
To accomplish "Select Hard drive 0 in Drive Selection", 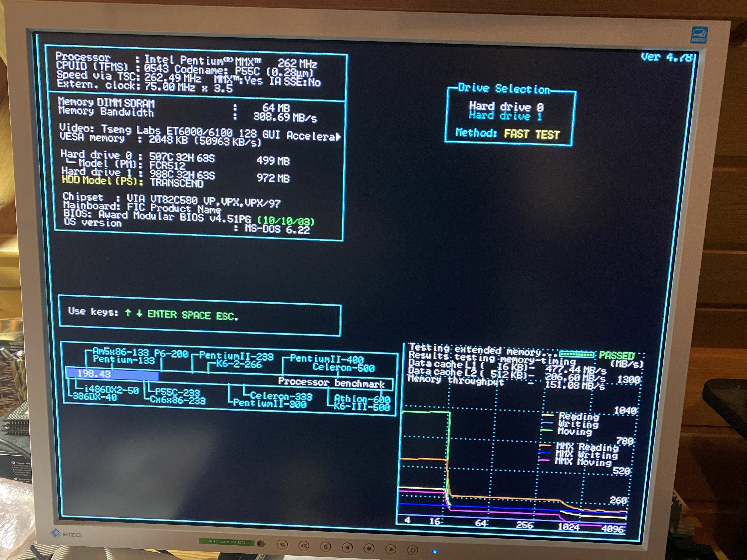I will tap(506, 107).
